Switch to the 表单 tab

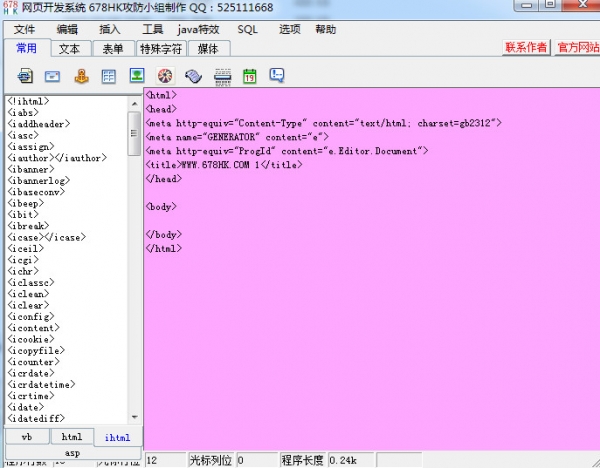tap(113, 48)
